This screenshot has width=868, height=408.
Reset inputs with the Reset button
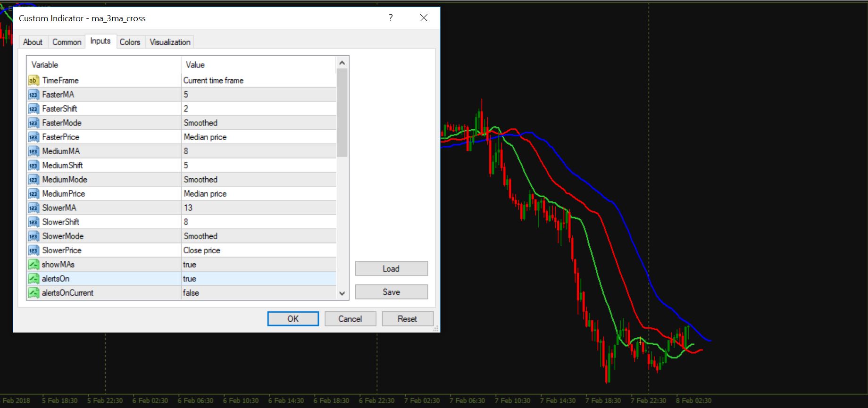407,319
